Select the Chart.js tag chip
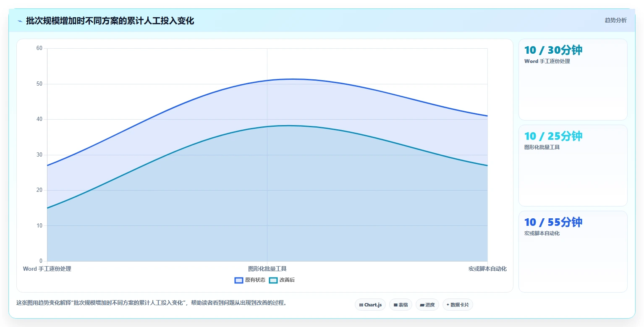 click(370, 305)
